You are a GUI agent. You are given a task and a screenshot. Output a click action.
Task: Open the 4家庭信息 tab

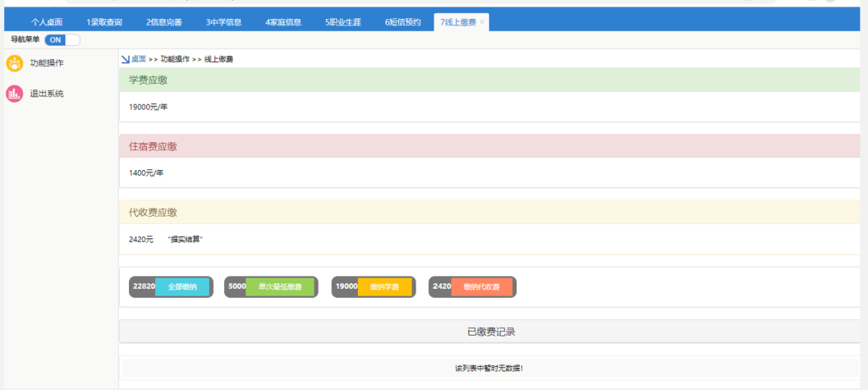pos(283,22)
